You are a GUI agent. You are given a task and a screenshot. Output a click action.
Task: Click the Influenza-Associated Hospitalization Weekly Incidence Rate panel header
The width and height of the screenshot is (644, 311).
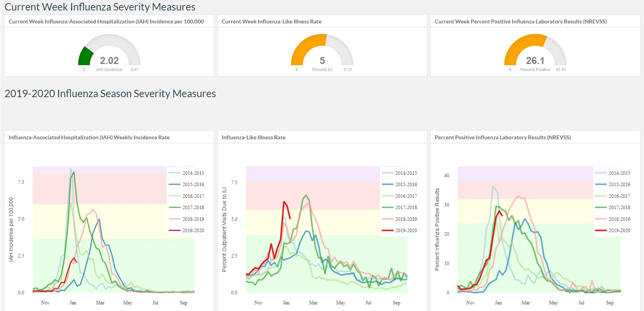point(89,137)
